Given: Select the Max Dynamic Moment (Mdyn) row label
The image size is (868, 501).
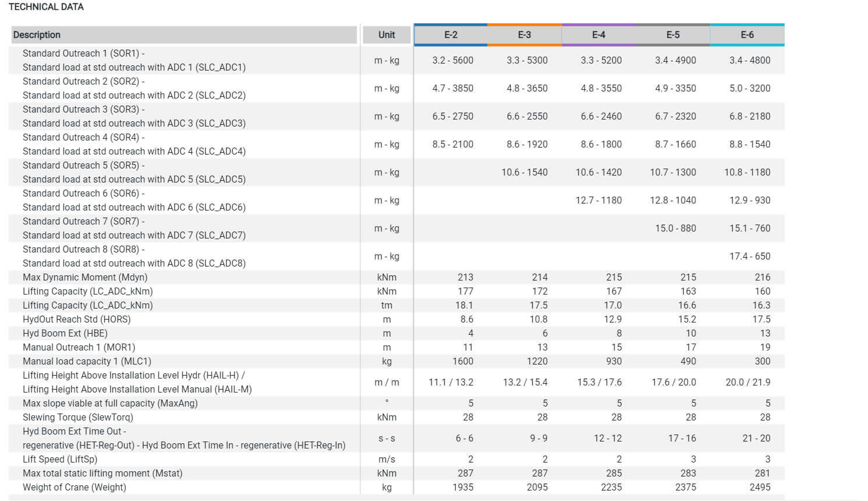Looking at the screenshot, I should (x=85, y=278).
